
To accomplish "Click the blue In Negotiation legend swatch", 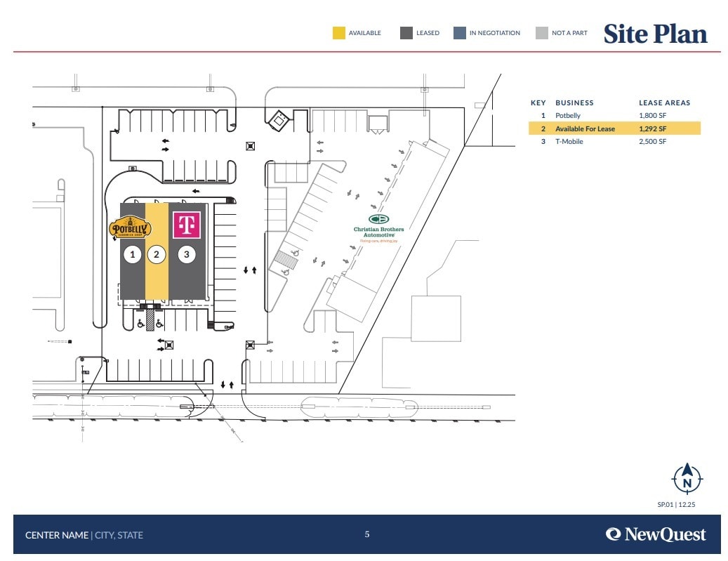I will (x=460, y=33).
